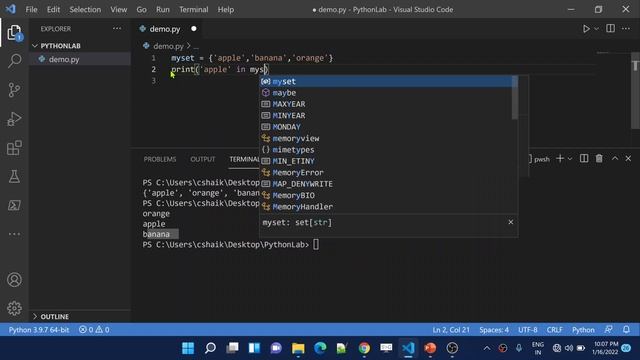Open the Help menu

(225, 9)
